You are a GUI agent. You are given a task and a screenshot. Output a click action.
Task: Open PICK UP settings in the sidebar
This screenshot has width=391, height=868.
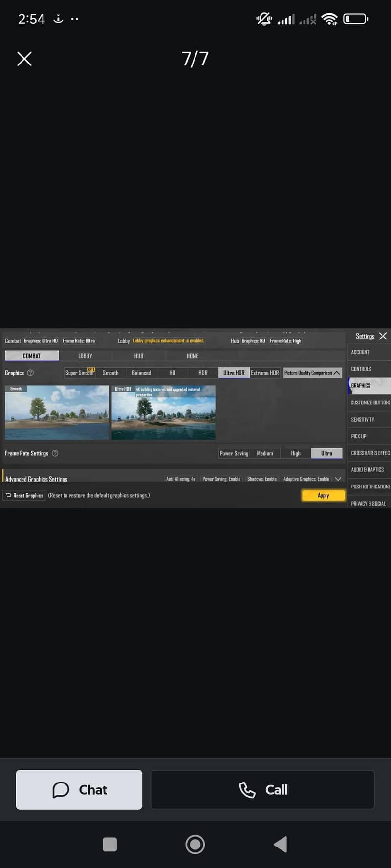coord(369,436)
